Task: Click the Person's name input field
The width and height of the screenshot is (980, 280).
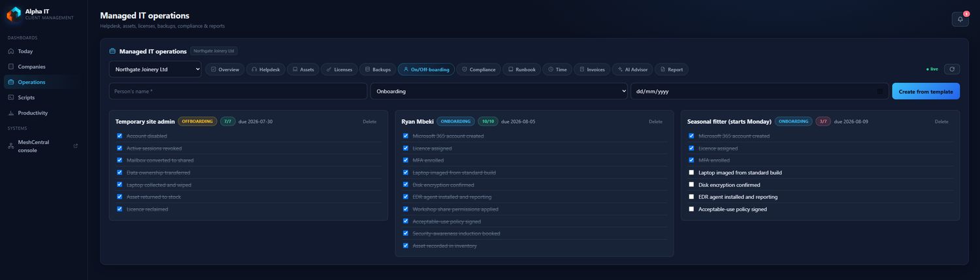Action: point(238,91)
